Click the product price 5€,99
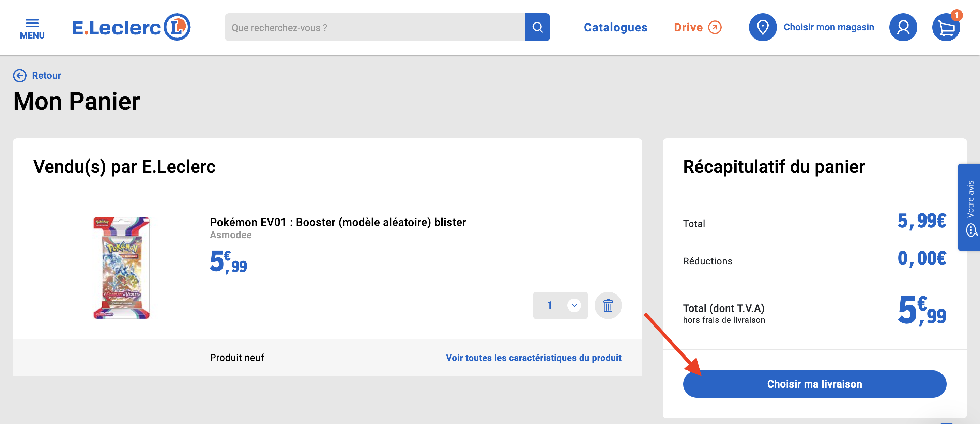 [x=228, y=261]
